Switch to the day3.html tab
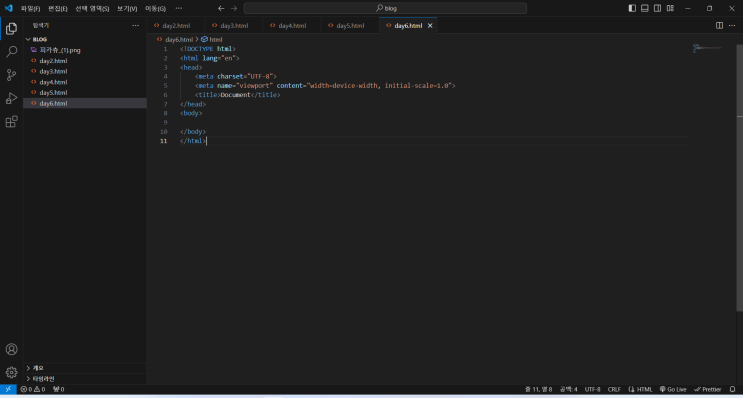Viewport: 743px width, 398px height. coord(234,26)
